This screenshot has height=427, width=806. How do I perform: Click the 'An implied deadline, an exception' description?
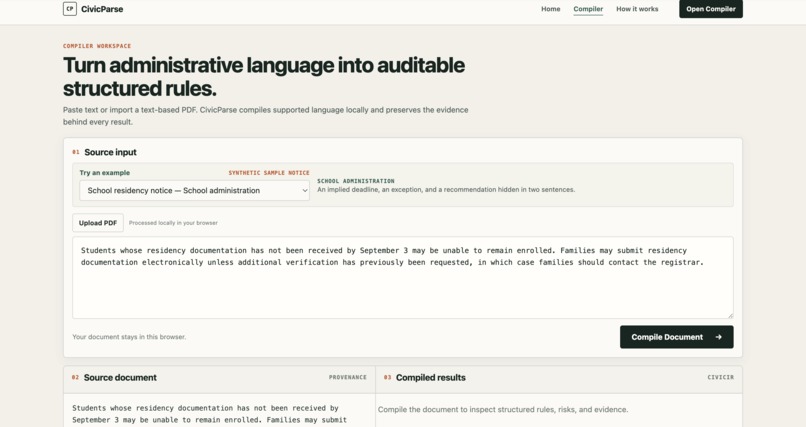(446, 190)
